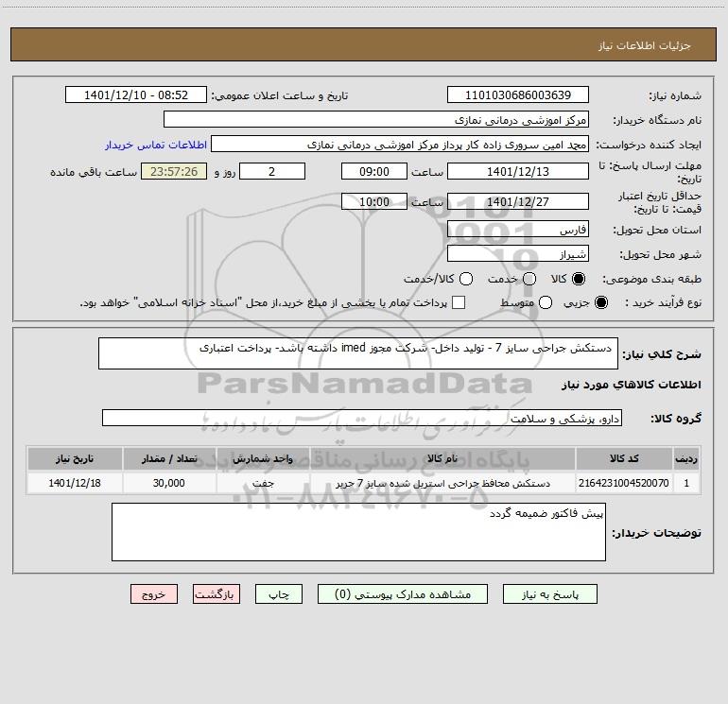Click the product name دستکش محافظ جراحی cell
The width and height of the screenshot is (728, 704).
coord(442,483)
